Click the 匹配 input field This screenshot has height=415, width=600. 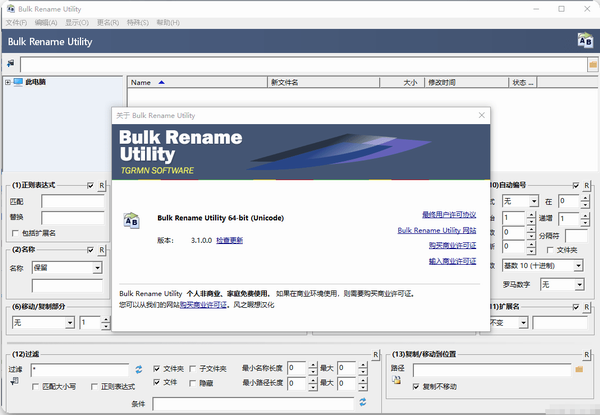tap(72, 201)
